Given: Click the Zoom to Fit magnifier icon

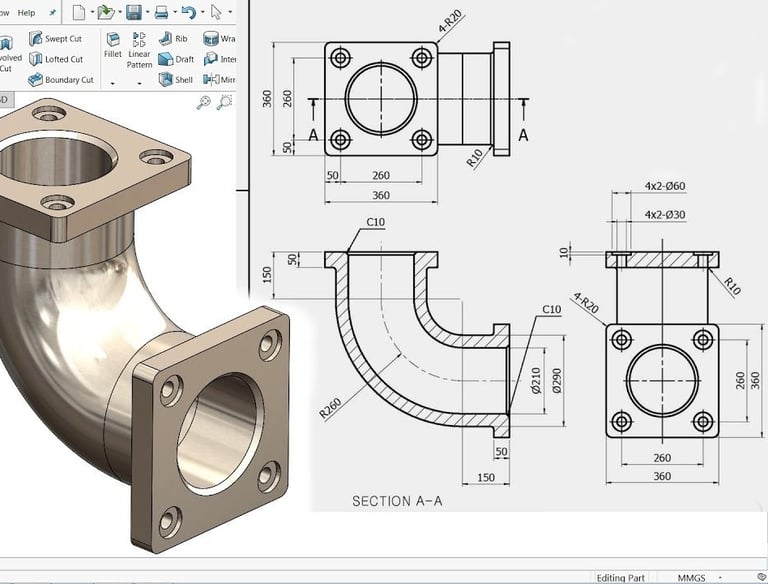Looking at the screenshot, I should pyautogui.click(x=204, y=102).
